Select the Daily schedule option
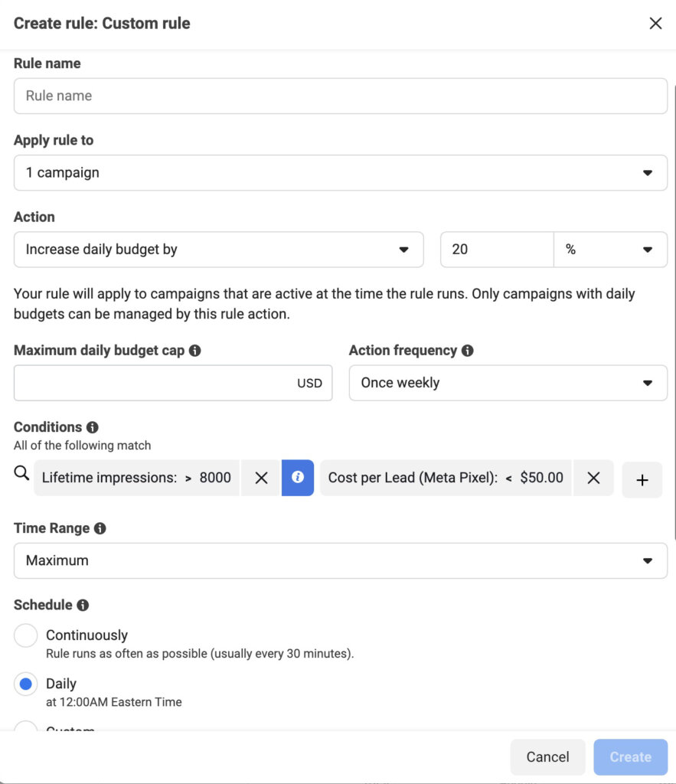Image resolution: width=676 pixels, height=784 pixels. pyautogui.click(x=25, y=684)
